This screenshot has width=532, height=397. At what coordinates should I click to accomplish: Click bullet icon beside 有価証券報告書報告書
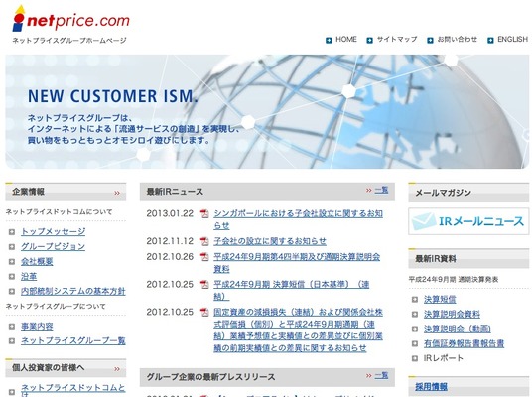pyautogui.click(x=414, y=344)
